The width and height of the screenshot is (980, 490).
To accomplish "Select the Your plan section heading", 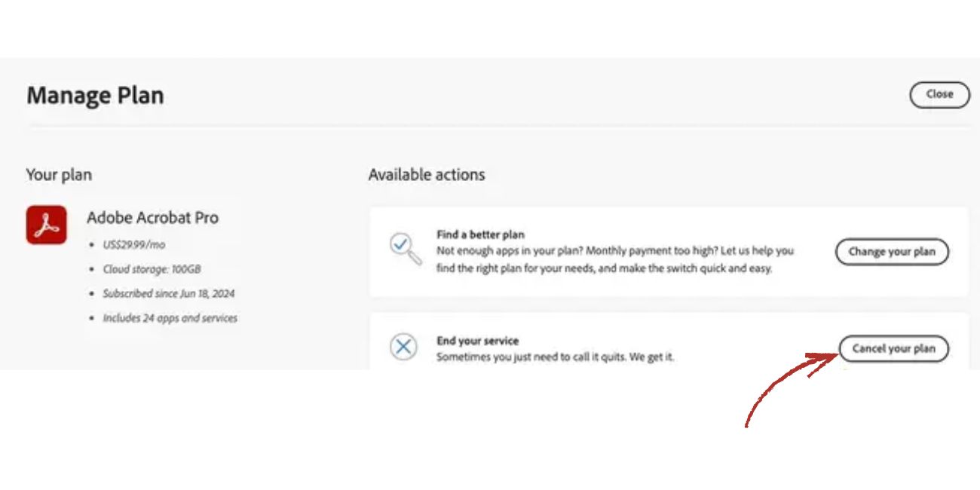I will tap(59, 175).
